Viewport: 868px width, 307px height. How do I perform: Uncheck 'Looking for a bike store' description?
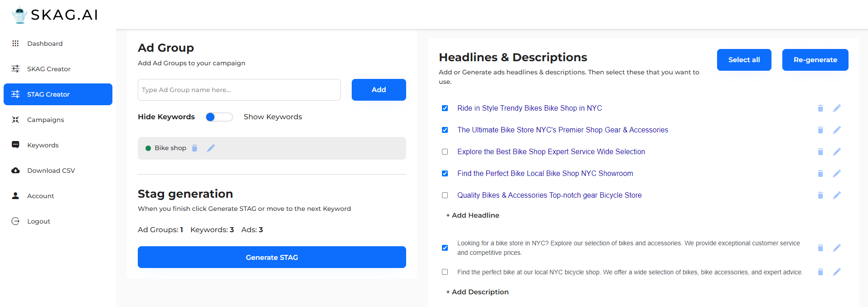[445, 248]
